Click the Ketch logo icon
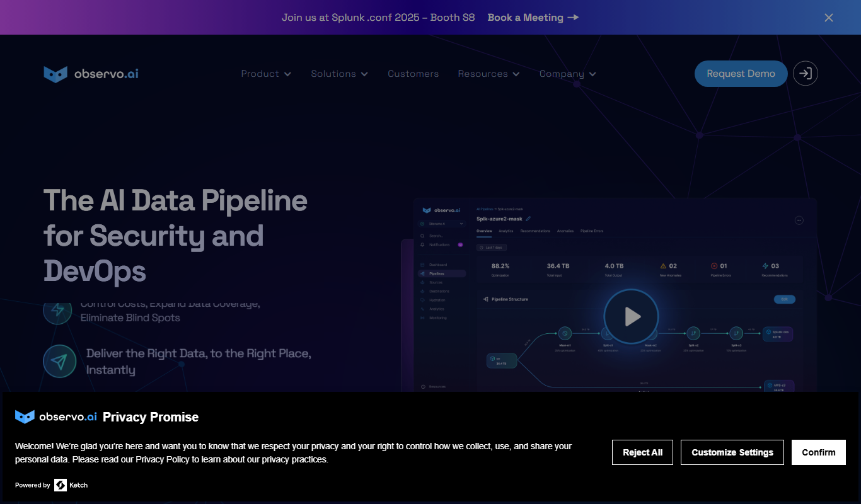The height and width of the screenshot is (504, 861). point(61,485)
